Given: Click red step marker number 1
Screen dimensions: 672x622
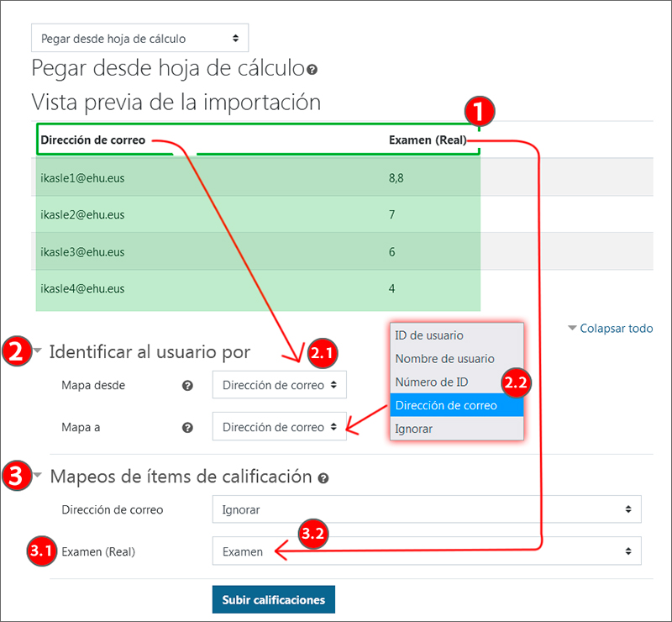Looking at the screenshot, I should coord(480,110).
